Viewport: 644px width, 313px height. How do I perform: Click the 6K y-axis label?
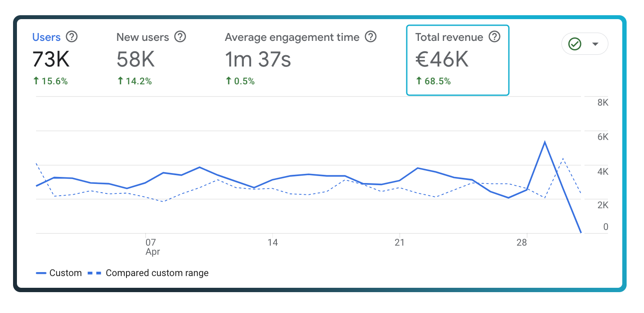(x=603, y=137)
